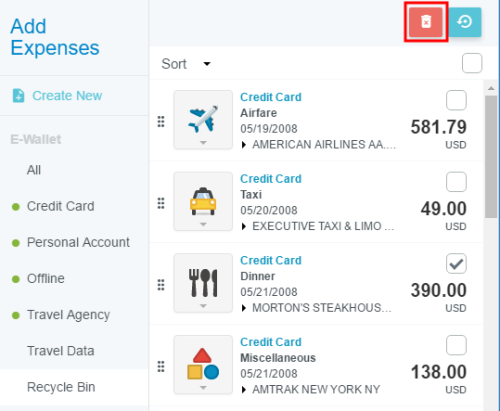Click the teal restore icon button
500x411 pixels.
click(x=465, y=22)
